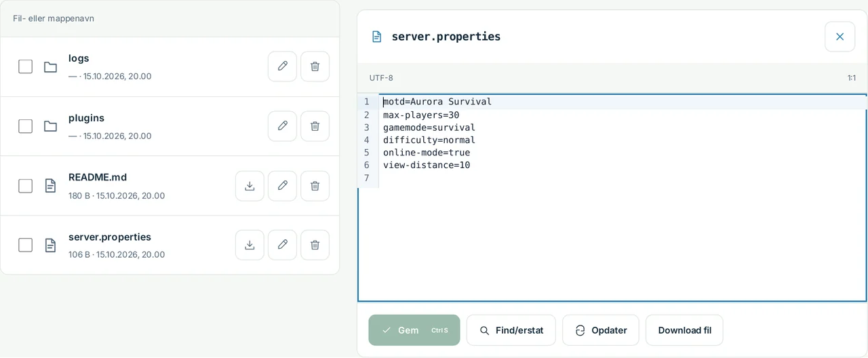
Task: Place cursor on gamemode=survival line
Action: click(x=429, y=127)
